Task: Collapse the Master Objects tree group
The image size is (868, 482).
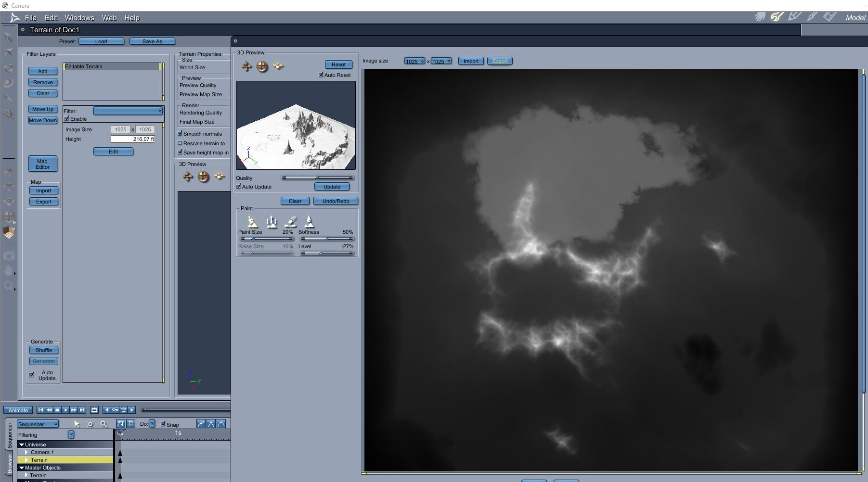Action: 22,468
